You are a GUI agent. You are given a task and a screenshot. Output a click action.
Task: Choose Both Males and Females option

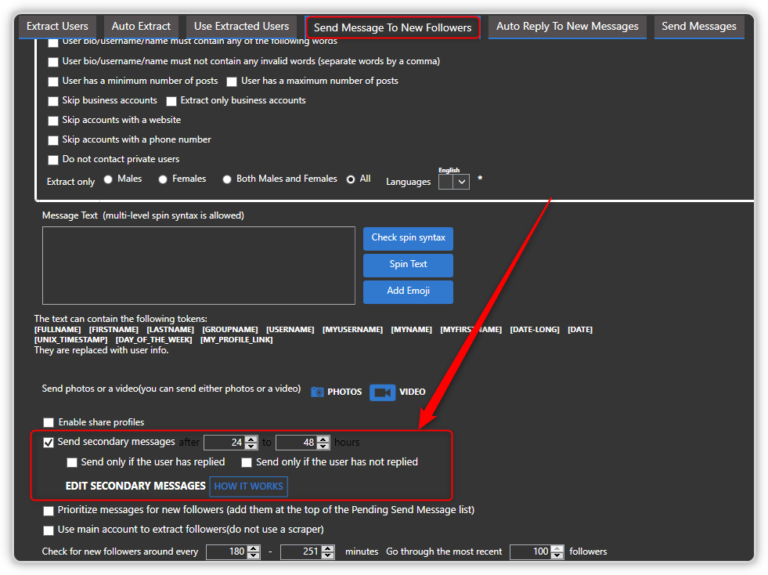[x=227, y=179]
